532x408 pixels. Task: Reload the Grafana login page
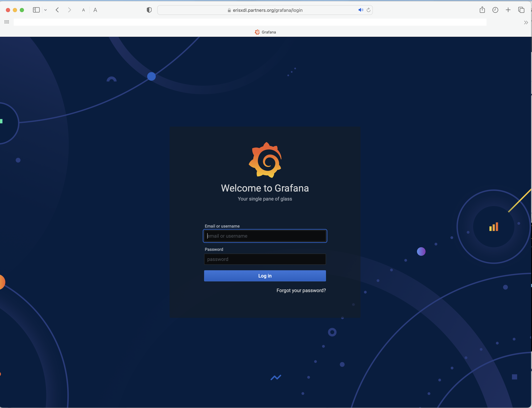368,10
